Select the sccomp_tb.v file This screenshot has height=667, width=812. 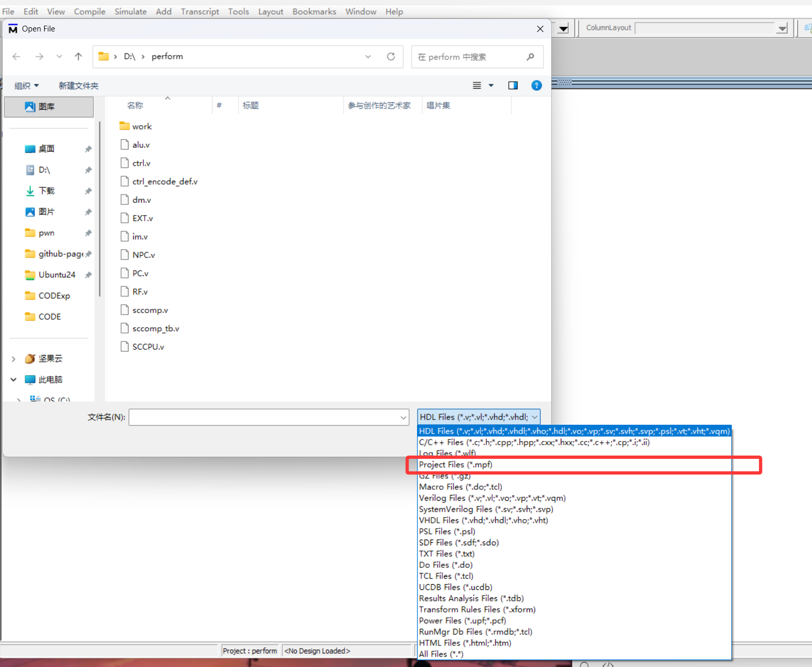coord(155,329)
